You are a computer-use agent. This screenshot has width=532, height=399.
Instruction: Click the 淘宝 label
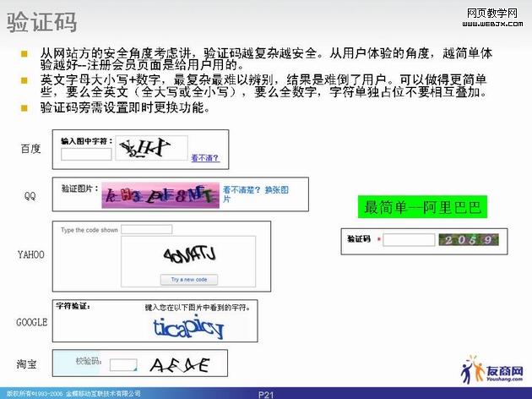tap(26, 364)
